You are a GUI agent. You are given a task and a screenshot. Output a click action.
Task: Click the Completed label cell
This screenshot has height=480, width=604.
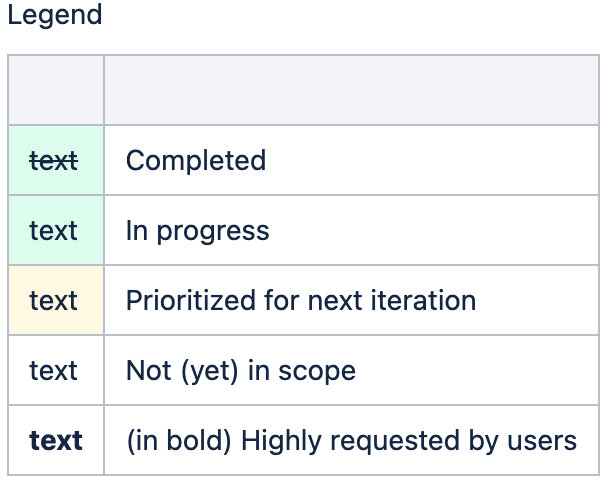point(351,160)
